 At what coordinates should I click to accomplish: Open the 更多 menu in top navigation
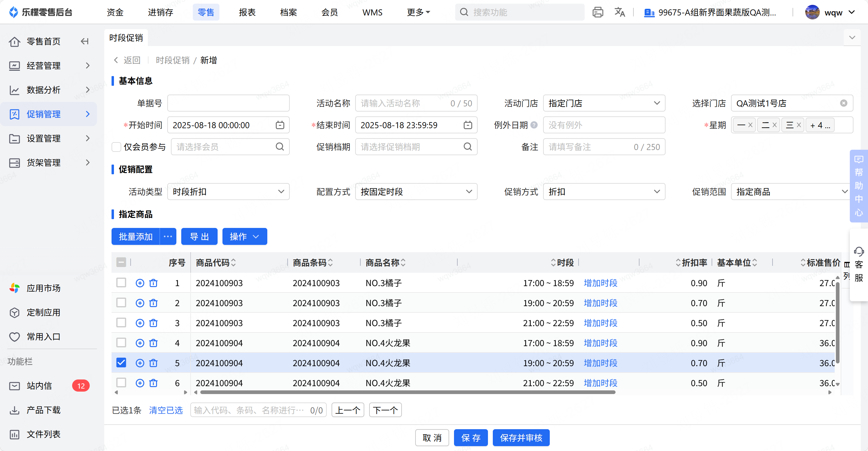(x=418, y=12)
